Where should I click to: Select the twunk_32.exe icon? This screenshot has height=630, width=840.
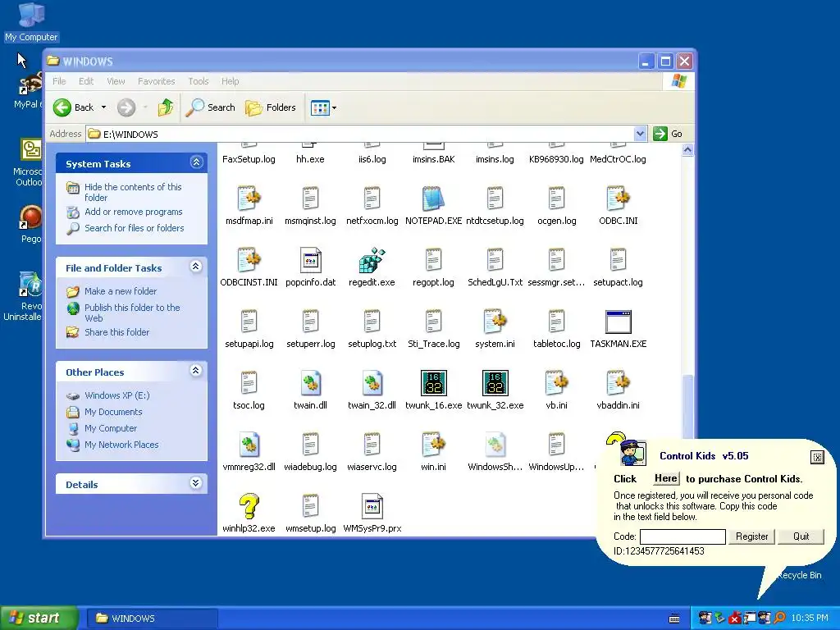tap(495, 384)
